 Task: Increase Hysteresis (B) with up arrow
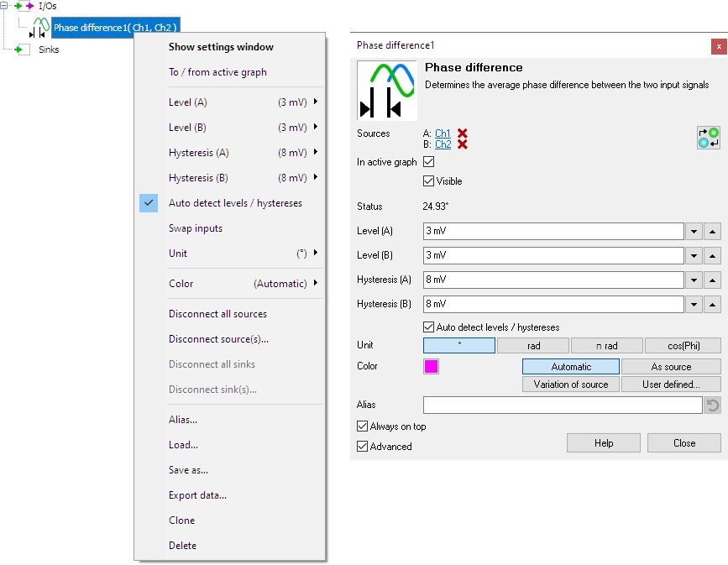click(x=712, y=305)
